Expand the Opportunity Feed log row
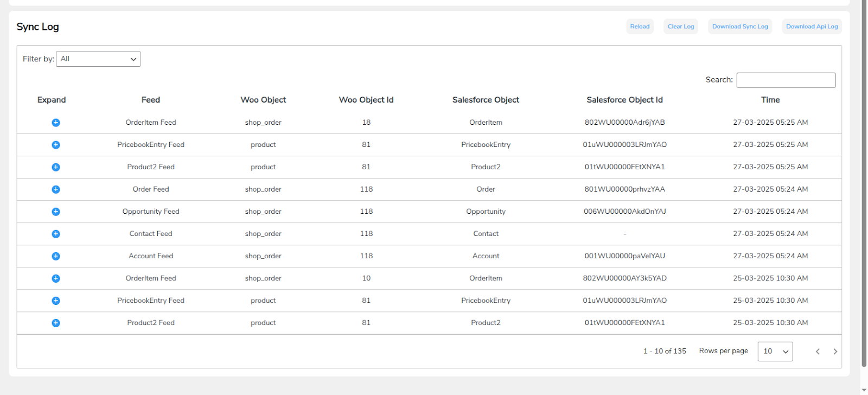The width and height of the screenshot is (868, 395). (56, 212)
